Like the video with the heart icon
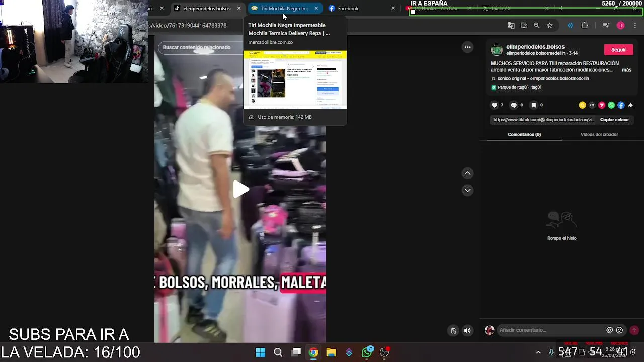Image resolution: width=644 pixels, height=362 pixels. click(x=494, y=105)
